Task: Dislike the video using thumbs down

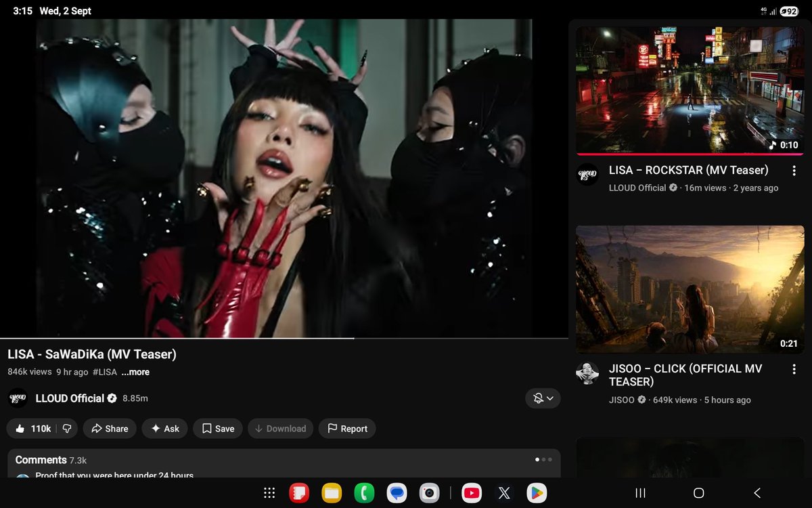Action: pos(68,429)
